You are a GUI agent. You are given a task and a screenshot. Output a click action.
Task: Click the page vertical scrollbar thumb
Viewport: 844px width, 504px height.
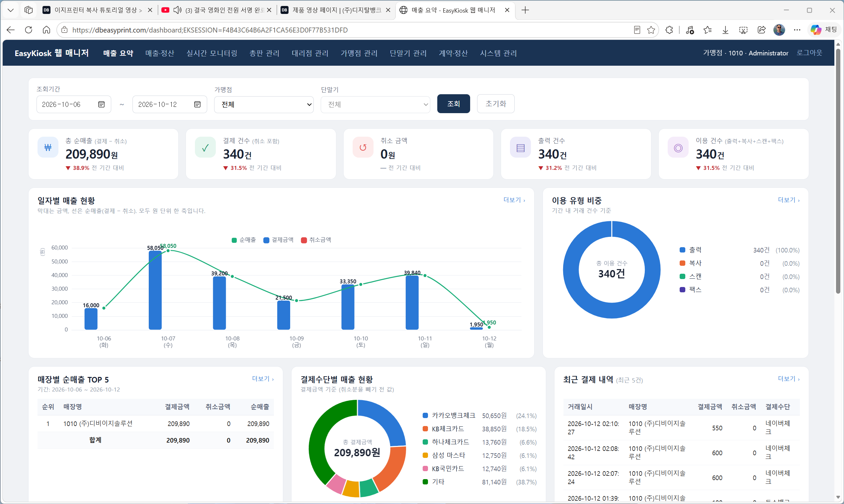(838, 172)
